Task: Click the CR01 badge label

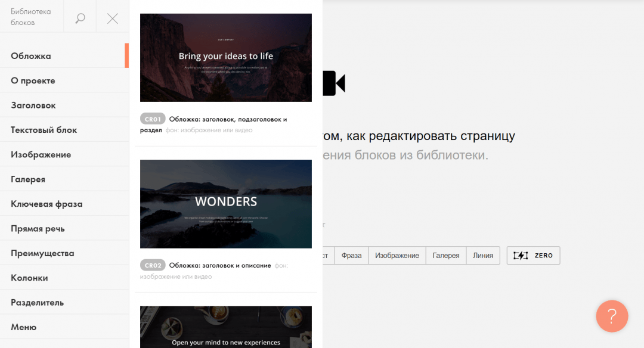Action: (153, 119)
